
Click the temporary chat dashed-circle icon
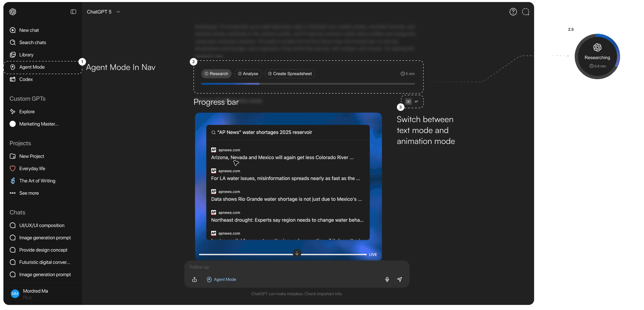pyautogui.click(x=526, y=12)
